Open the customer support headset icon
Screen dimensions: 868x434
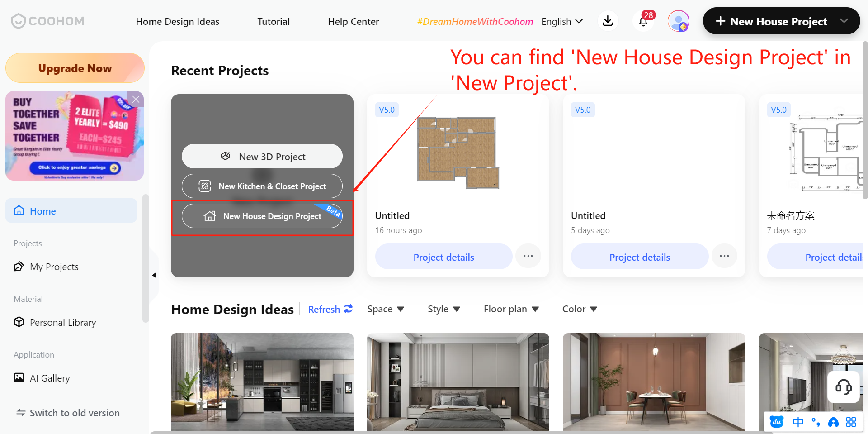[843, 387]
